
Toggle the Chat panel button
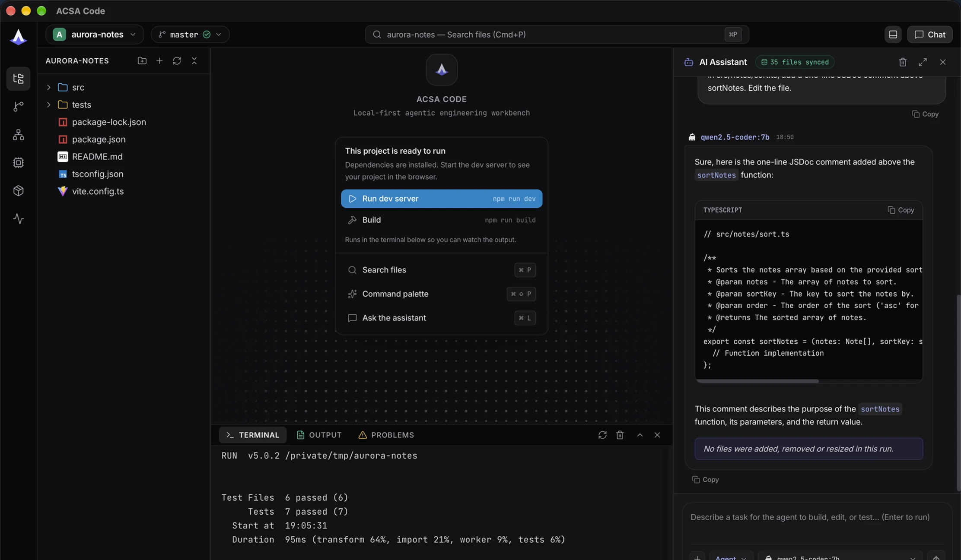click(929, 35)
